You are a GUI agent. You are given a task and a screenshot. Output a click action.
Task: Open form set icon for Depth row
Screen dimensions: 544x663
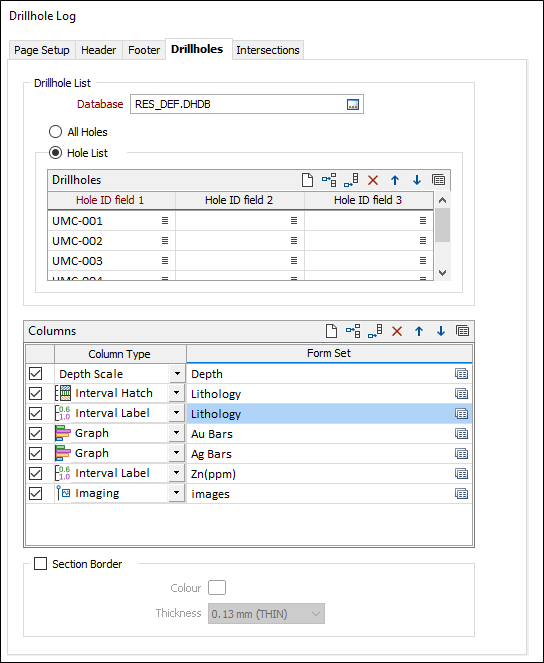click(x=462, y=374)
